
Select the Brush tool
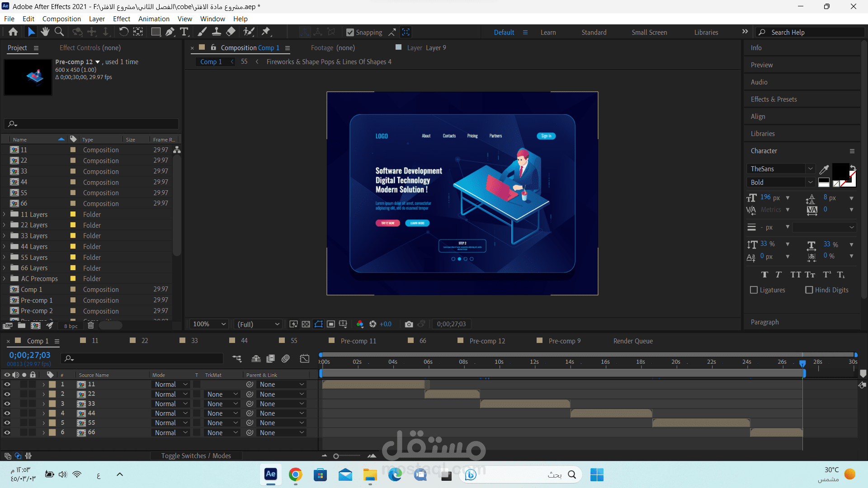click(x=203, y=32)
